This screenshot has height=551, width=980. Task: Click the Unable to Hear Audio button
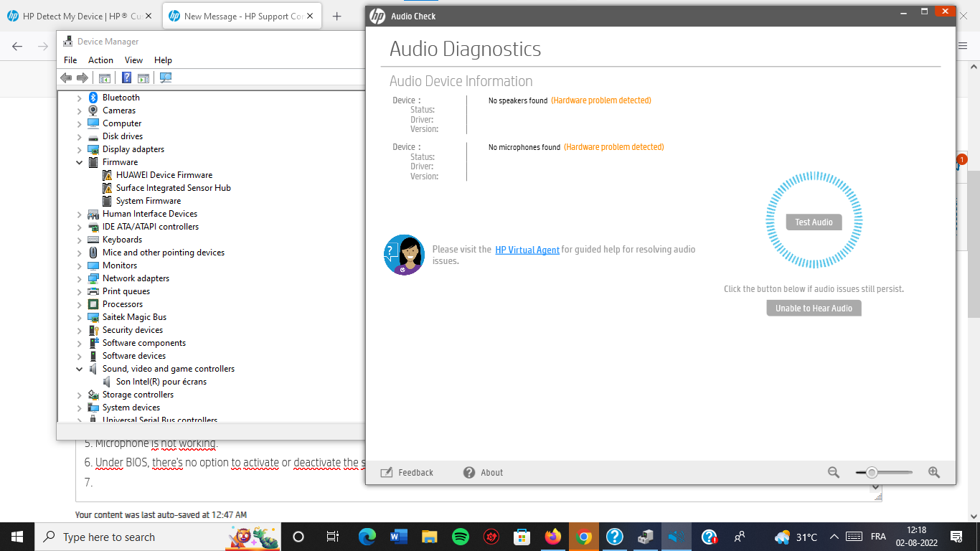tap(814, 309)
